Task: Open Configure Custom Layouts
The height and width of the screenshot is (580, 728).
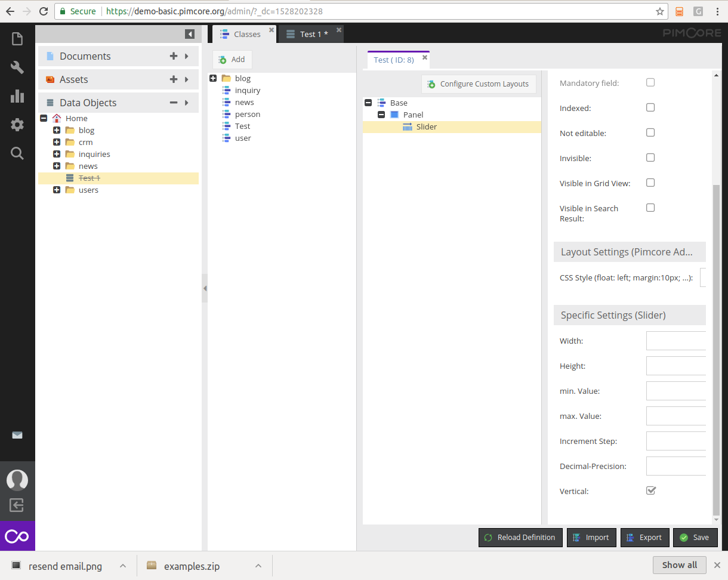Action: pos(479,84)
